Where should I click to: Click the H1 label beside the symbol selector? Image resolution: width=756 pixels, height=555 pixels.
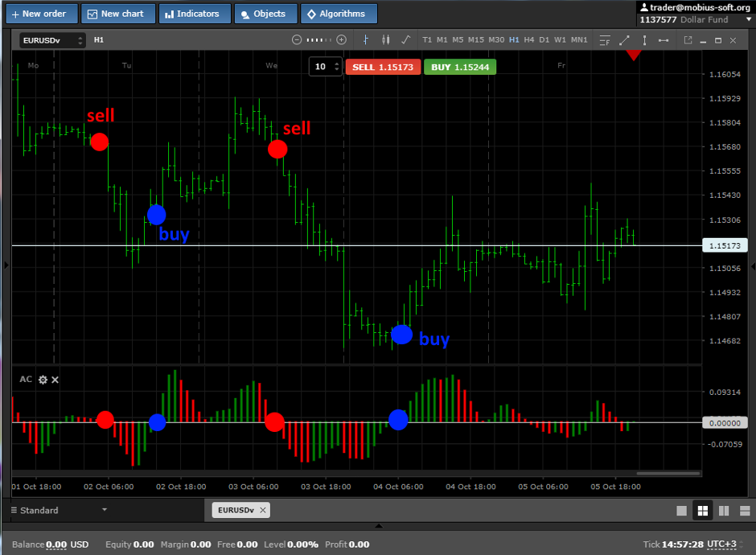coord(99,40)
